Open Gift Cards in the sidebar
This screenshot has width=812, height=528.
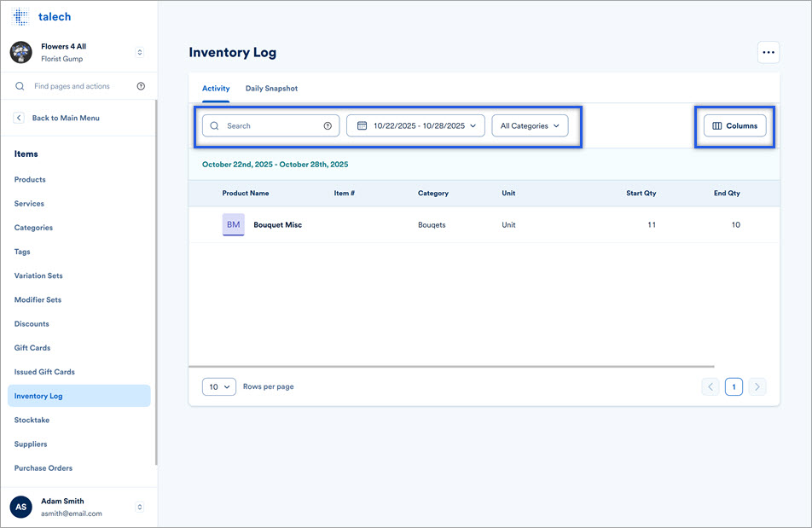pyautogui.click(x=32, y=348)
